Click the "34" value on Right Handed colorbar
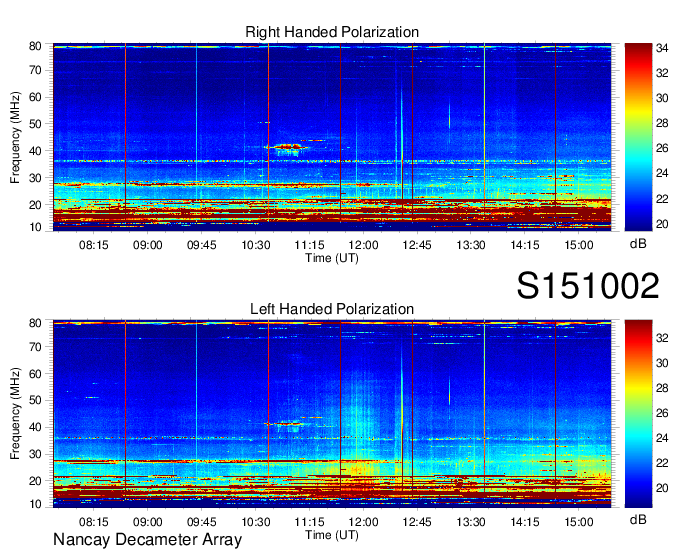680x552 pixels. 662,48
